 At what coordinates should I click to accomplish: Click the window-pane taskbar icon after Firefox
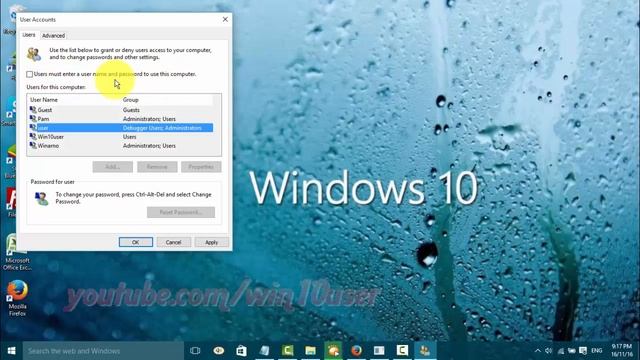(x=379, y=351)
